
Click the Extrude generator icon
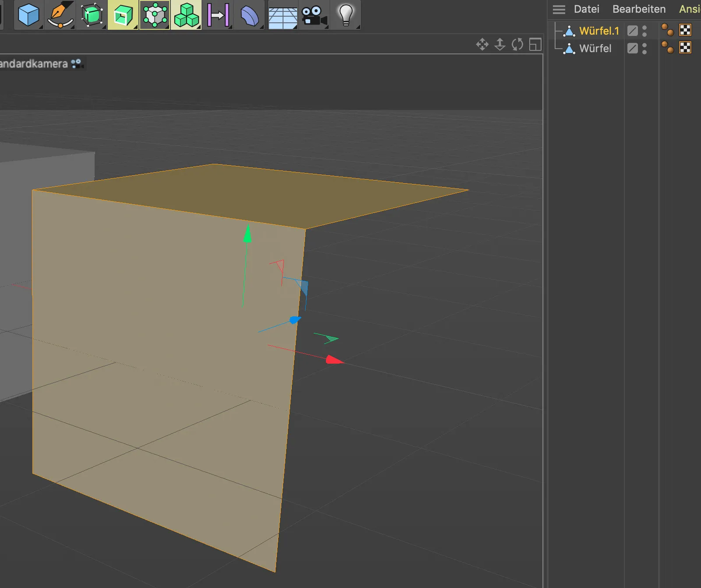click(x=123, y=14)
